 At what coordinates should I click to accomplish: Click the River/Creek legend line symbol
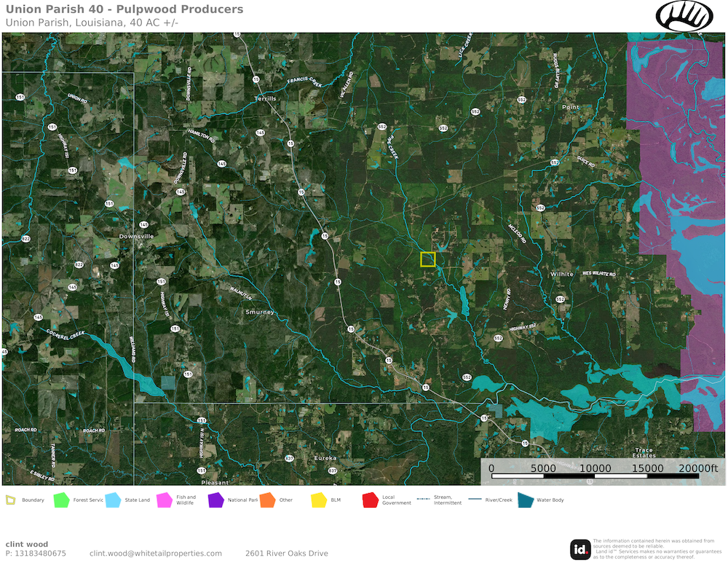(476, 500)
